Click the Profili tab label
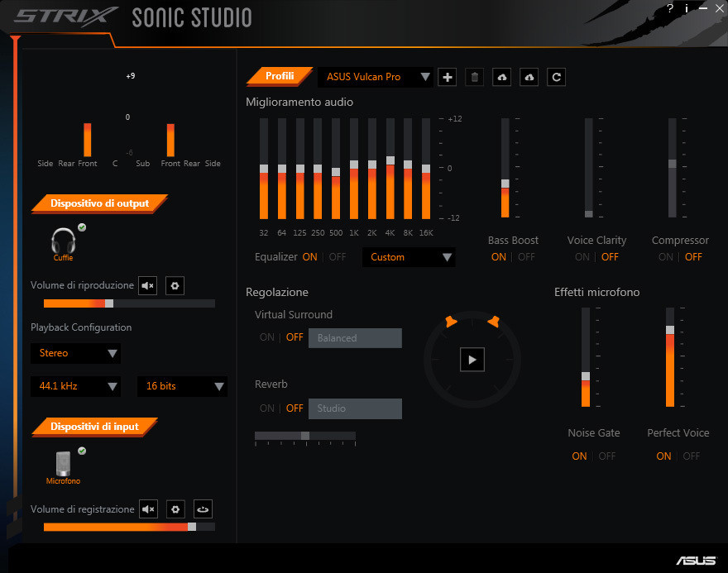 [280, 76]
